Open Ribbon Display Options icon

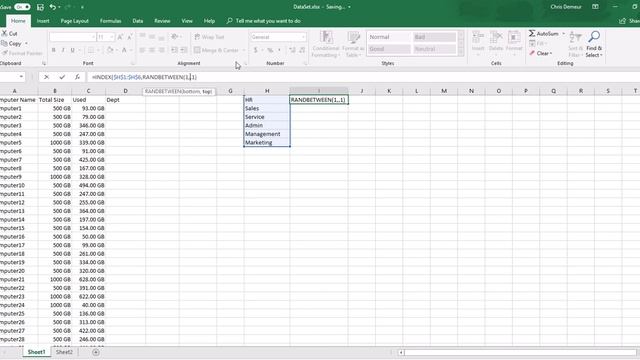[595, 7]
